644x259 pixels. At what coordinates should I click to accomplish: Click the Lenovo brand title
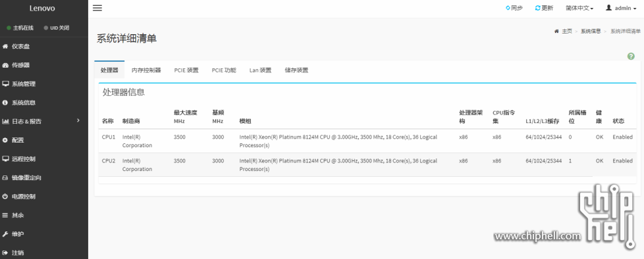click(x=42, y=8)
